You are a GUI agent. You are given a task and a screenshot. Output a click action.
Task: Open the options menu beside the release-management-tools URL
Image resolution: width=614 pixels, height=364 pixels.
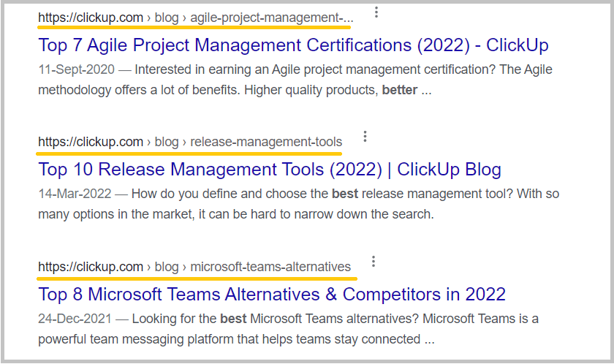click(365, 137)
